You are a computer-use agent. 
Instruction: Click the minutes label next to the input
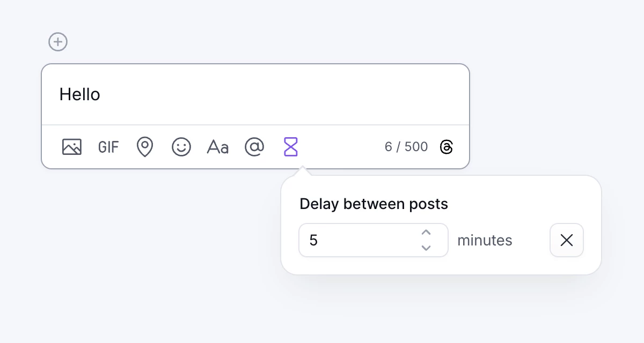point(485,240)
